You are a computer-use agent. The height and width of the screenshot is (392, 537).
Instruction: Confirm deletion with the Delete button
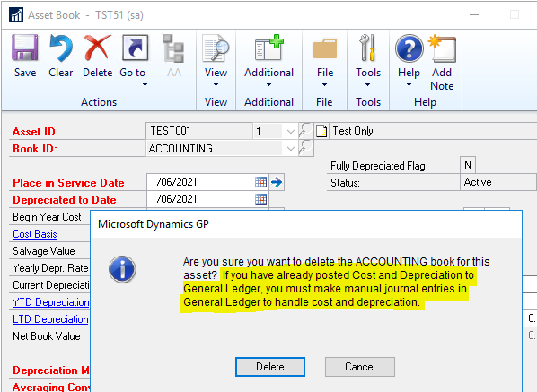click(270, 367)
